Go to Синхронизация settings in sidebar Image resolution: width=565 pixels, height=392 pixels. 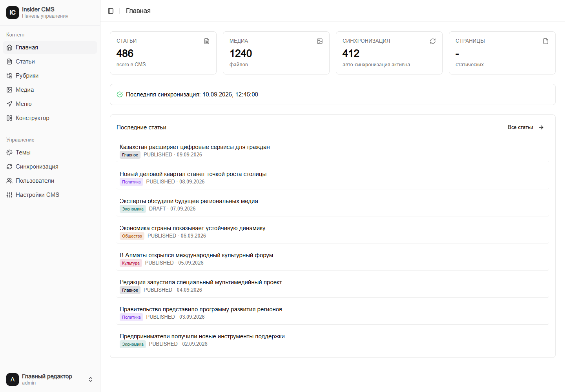tap(50, 167)
